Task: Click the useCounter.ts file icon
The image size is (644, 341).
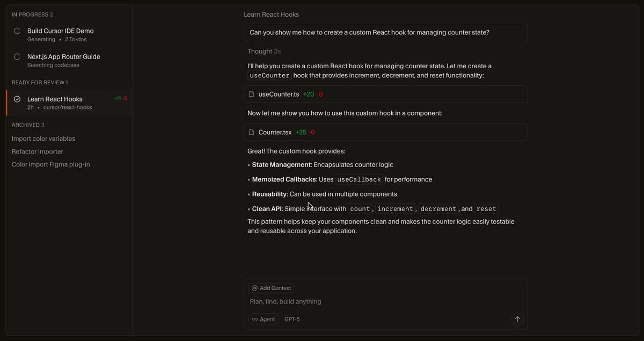Action: click(x=251, y=95)
